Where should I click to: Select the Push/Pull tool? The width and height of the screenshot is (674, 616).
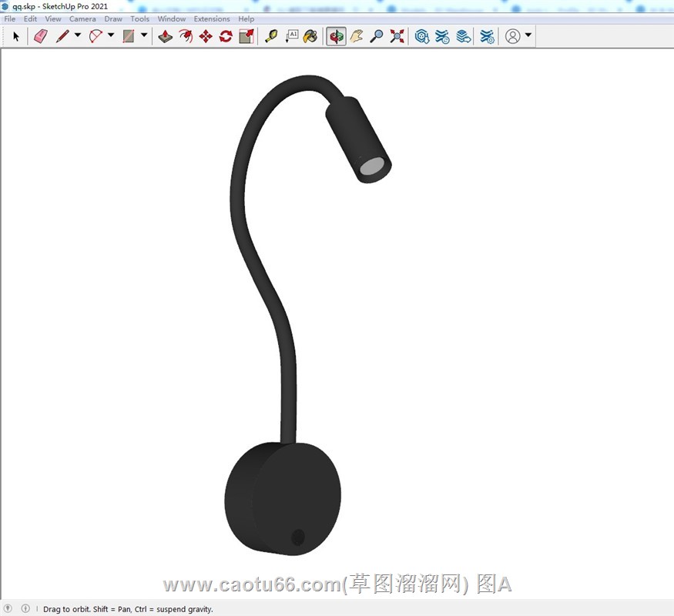point(165,36)
